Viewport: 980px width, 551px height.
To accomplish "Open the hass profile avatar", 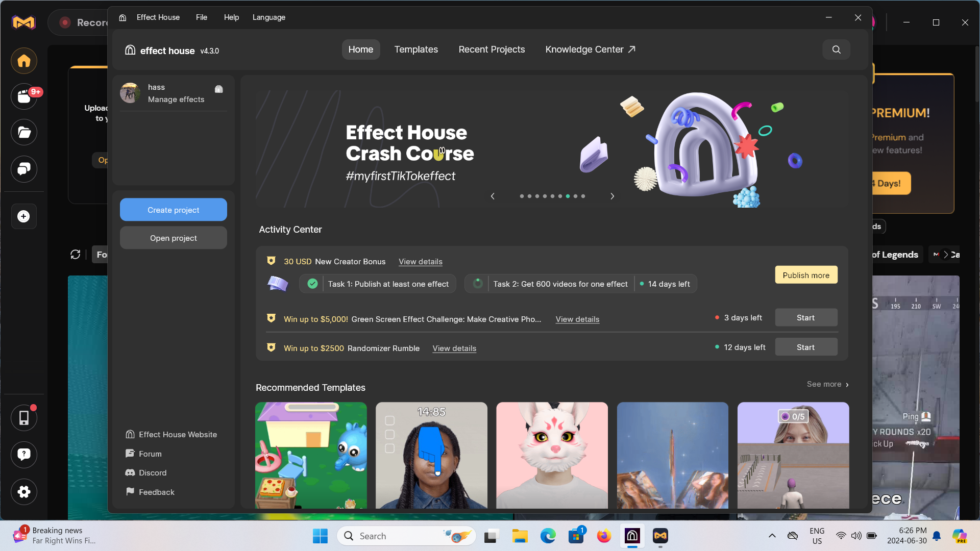I will (130, 93).
